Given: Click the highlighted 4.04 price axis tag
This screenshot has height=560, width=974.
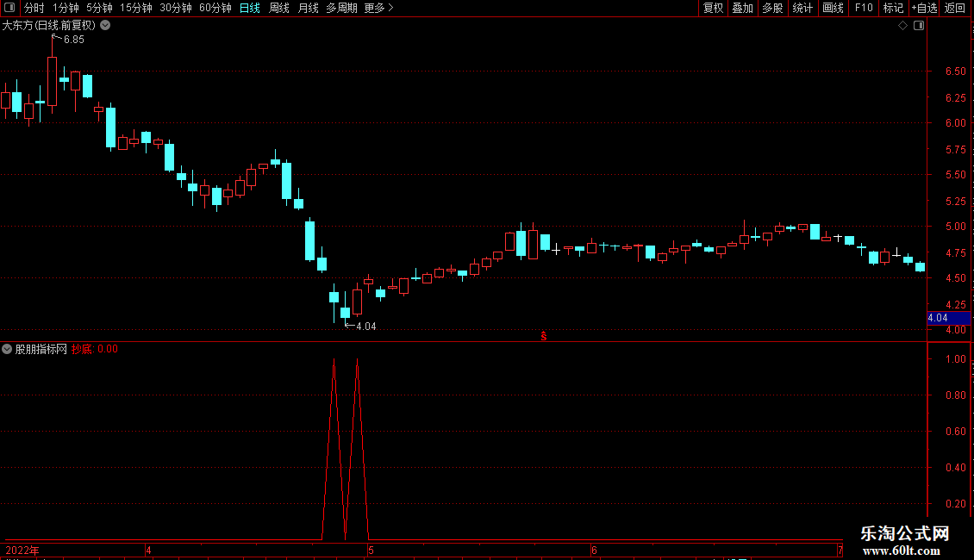Looking at the screenshot, I should coord(948,318).
